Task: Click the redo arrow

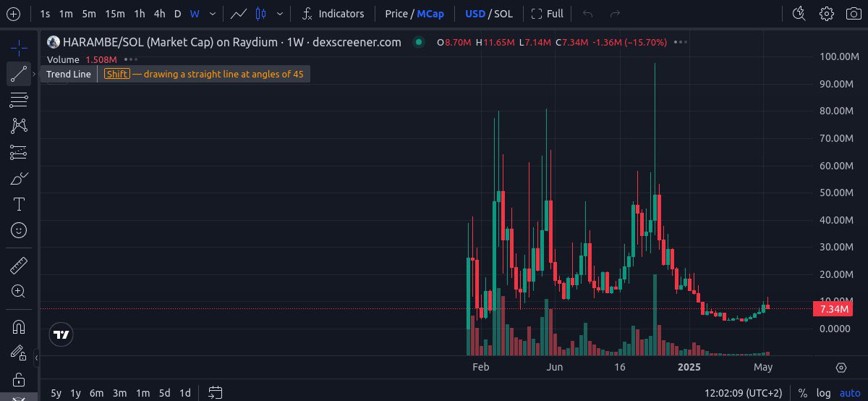Action: 615,14
